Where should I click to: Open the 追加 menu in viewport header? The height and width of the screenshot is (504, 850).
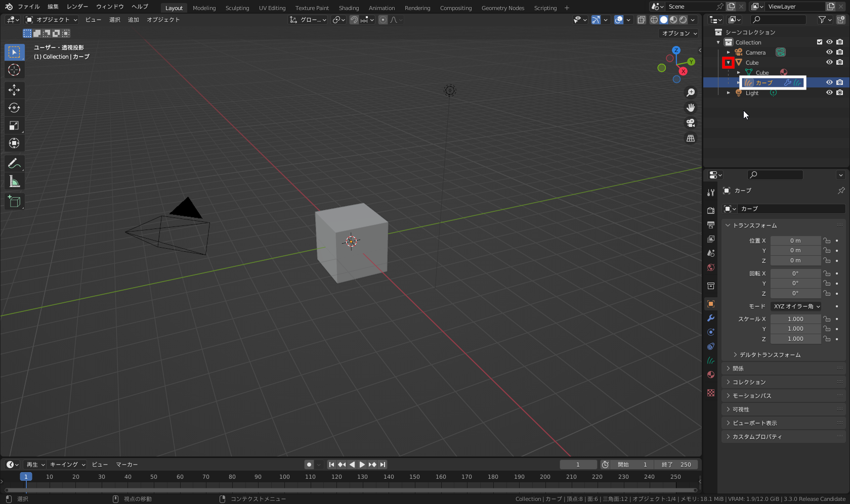pyautogui.click(x=134, y=20)
